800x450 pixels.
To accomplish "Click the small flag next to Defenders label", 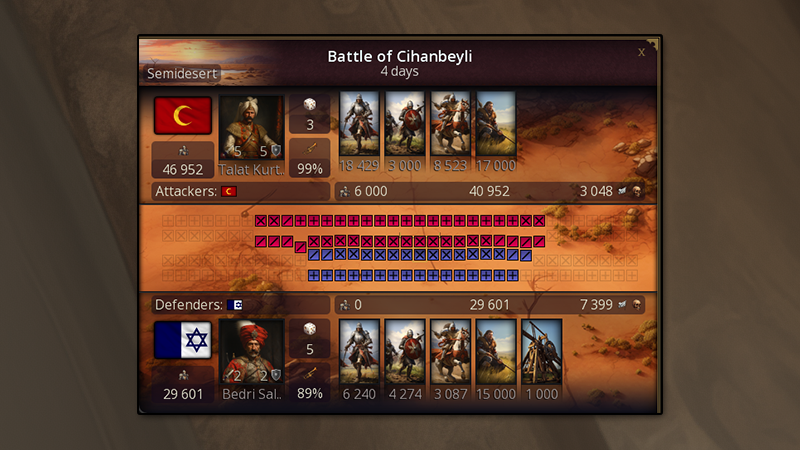I will coord(235,305).
